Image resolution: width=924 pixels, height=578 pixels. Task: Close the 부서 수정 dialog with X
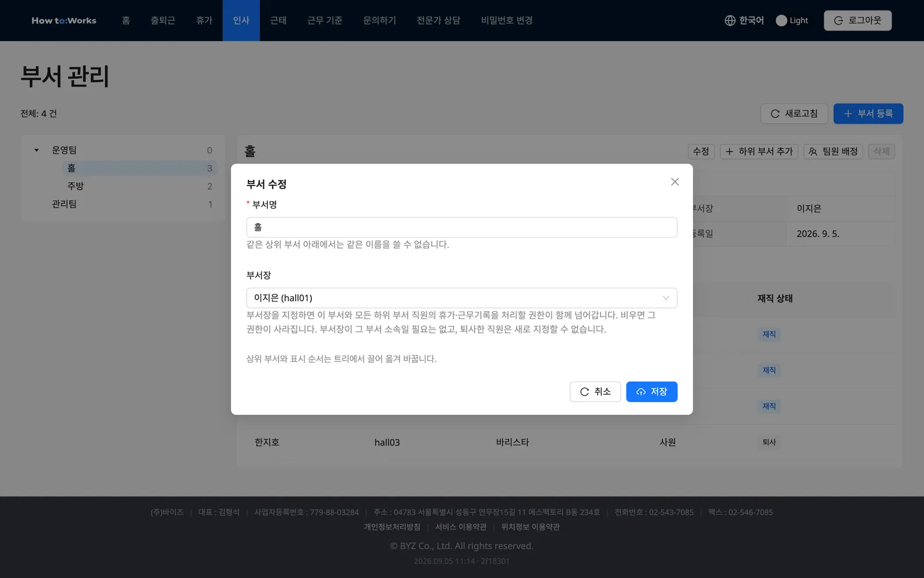(675, 182)
